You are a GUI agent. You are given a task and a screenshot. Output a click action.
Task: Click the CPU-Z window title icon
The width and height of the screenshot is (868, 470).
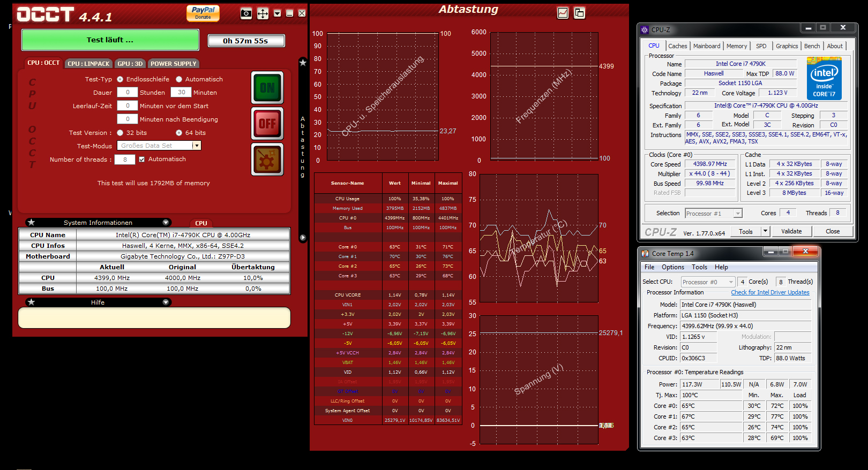tap(645, 29)
